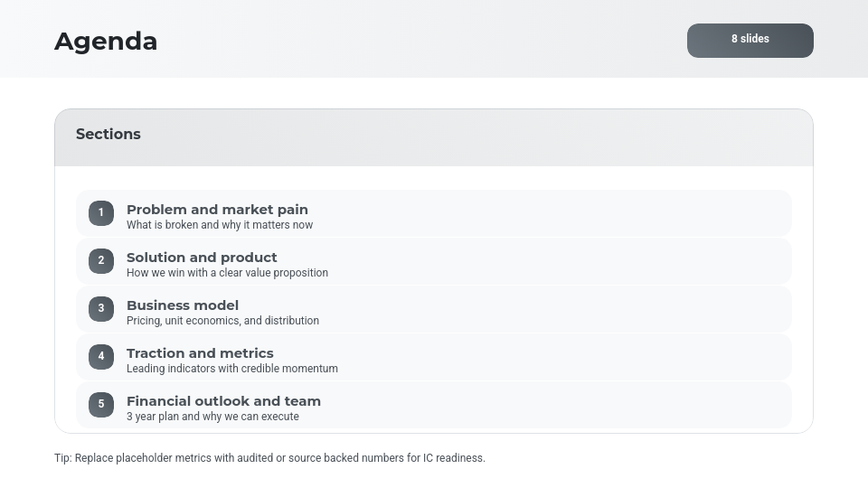868x488 pixels.
Task: Click the number 1 badge icon
Action: pos(101,213)
